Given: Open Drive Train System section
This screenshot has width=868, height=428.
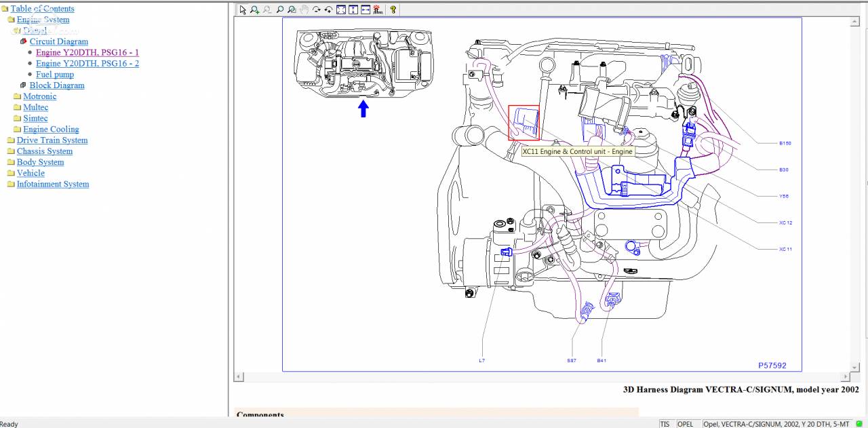Looking at the screenshot, I should [x=52, y=140].
